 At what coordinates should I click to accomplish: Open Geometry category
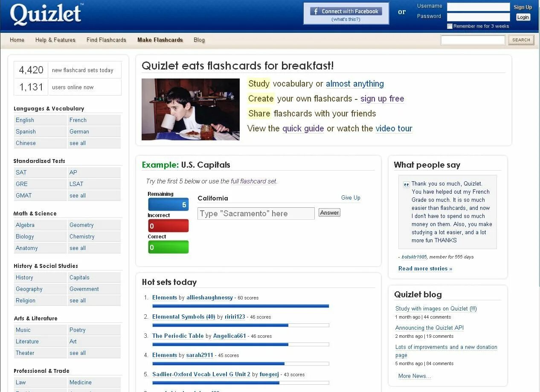tap(81, 225)
